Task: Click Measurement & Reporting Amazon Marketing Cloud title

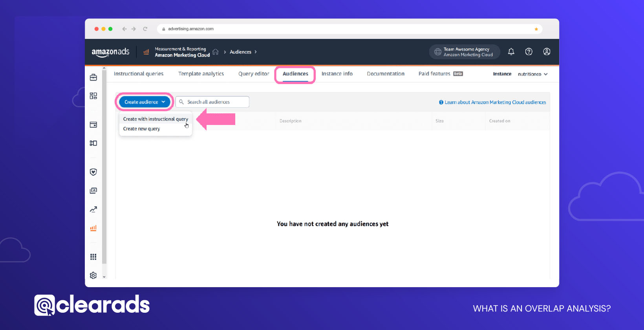Action: tap(182, 52)
